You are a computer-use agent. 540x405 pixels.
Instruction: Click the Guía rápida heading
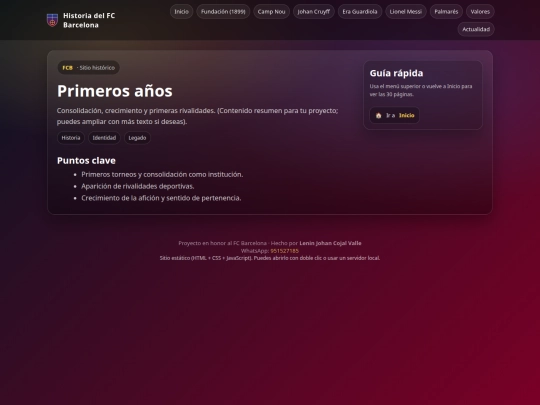pyautogui.click(x=396, y=73)
